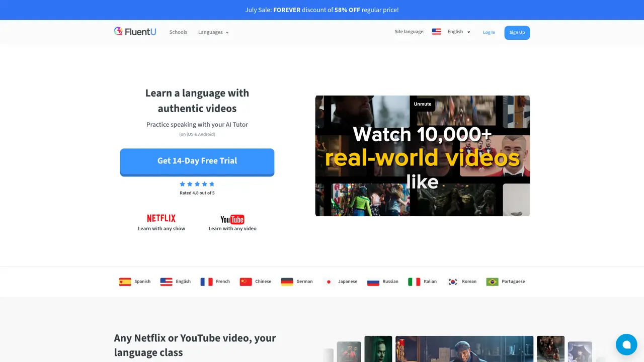The height and width of the screenshot is (362, 644).
Task: Select the Russian language link
Action: point(390,282)
